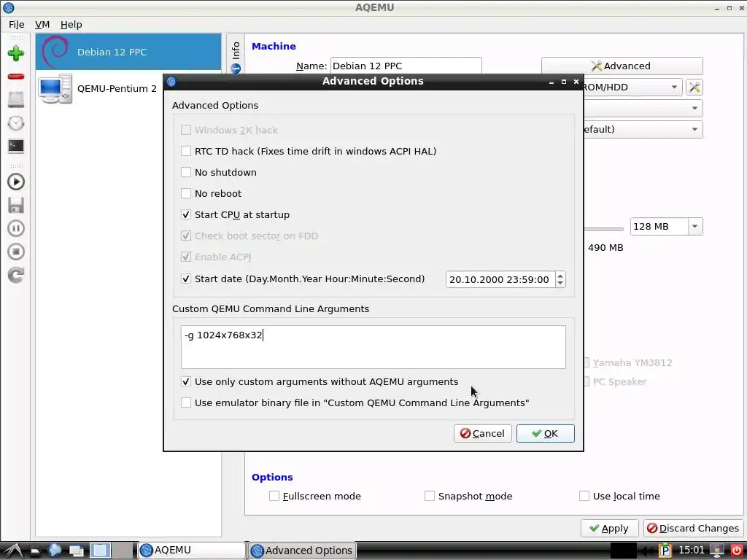The height and width of the screenshot is (560, 747).
Task: Pause the VM with the pause icon
Action: pyautogui.click(x=16, y=228)
